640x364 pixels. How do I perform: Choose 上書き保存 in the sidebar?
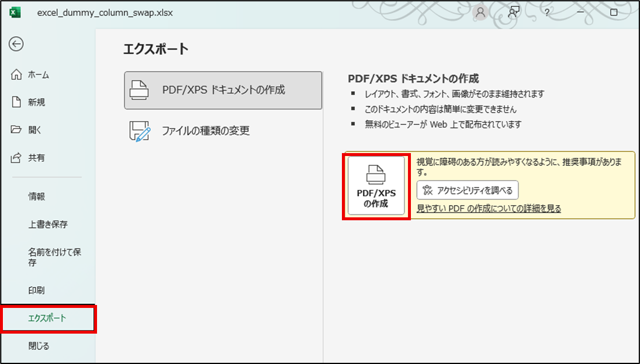[x=48, y=224]
